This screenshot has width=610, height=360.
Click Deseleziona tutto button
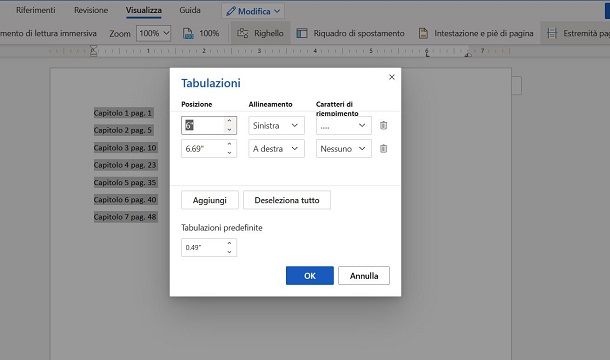click(x=287, y=200)
